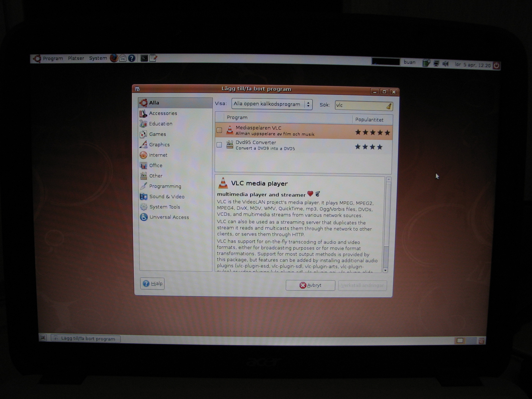Open the System Tools gear icon

click(144, 207)
